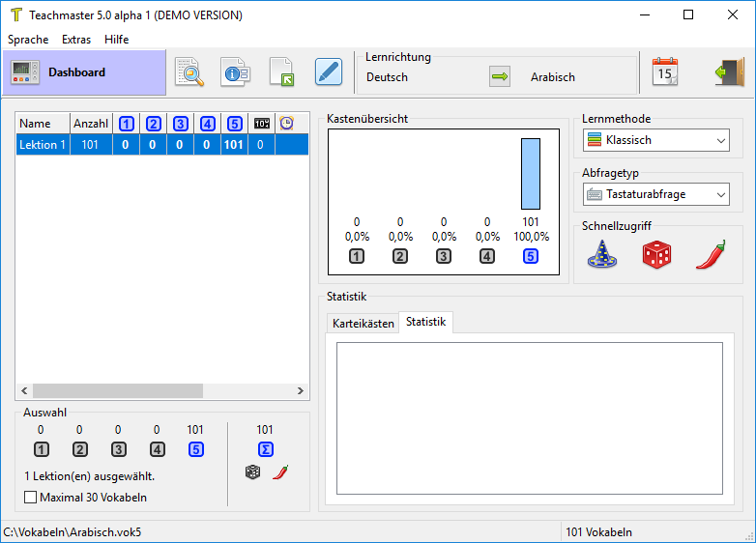Enable Maximal 30 Vokabeln checkbox
The height and width of the screenshot is (543, 756).
pyautogui.click(x=31, y=498)
